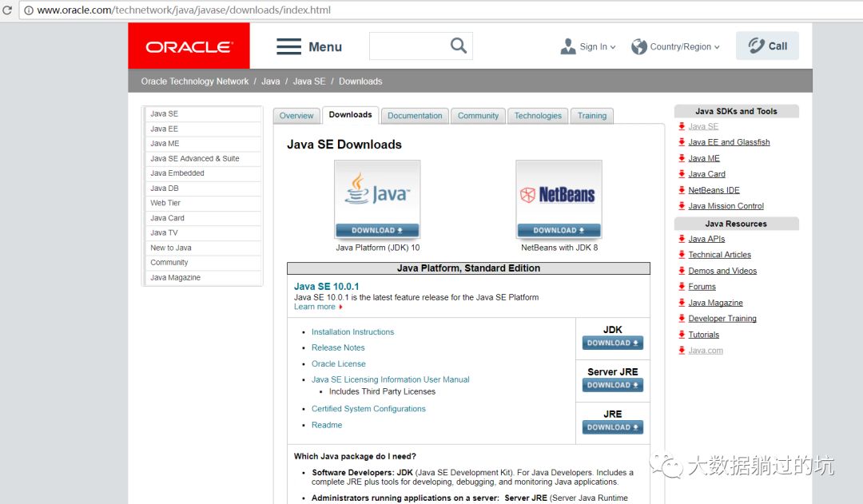Image resolution: width=863 pixels, height=504 pixels.
Task: Open Java Magazine in left navigation
Action: 202,277
